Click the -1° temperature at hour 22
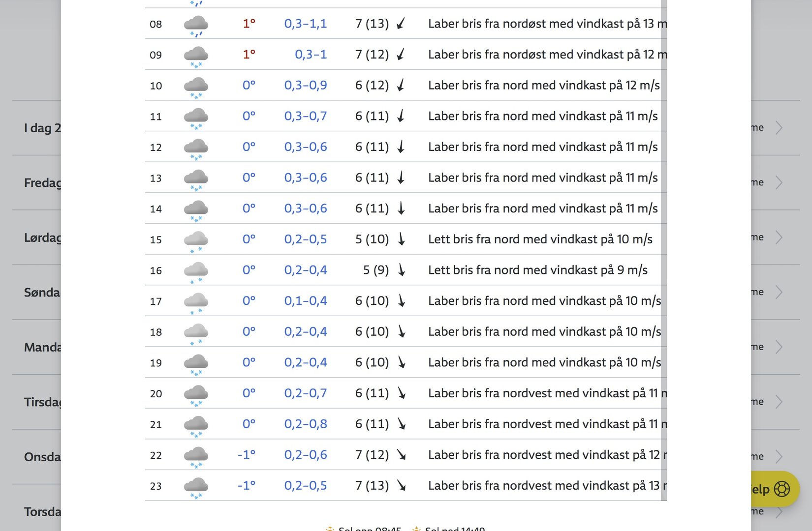This screenshot has height=531, width=812. point(246,455)
